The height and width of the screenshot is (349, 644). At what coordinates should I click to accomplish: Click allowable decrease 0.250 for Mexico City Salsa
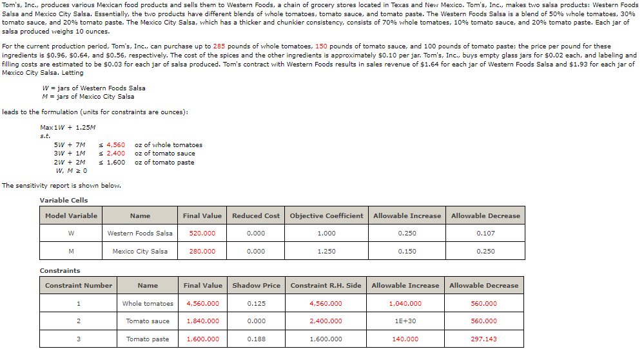click(x=485, y=251)
